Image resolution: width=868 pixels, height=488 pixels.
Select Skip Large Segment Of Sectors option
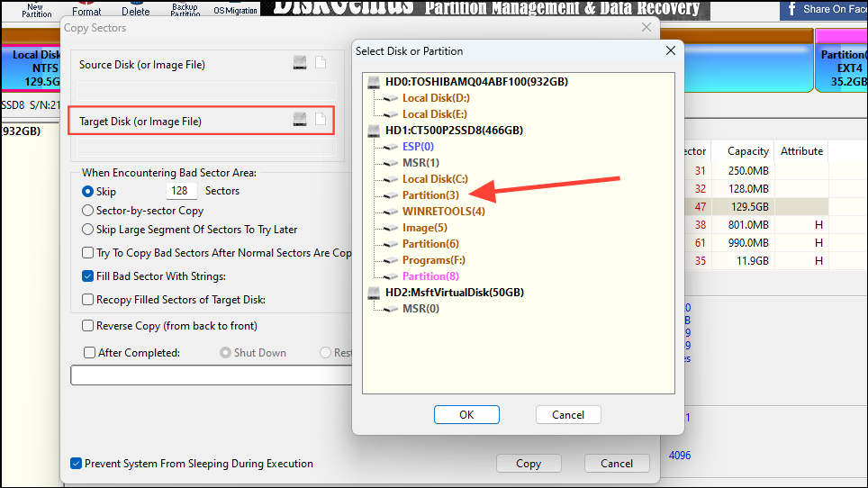point(87,229)
